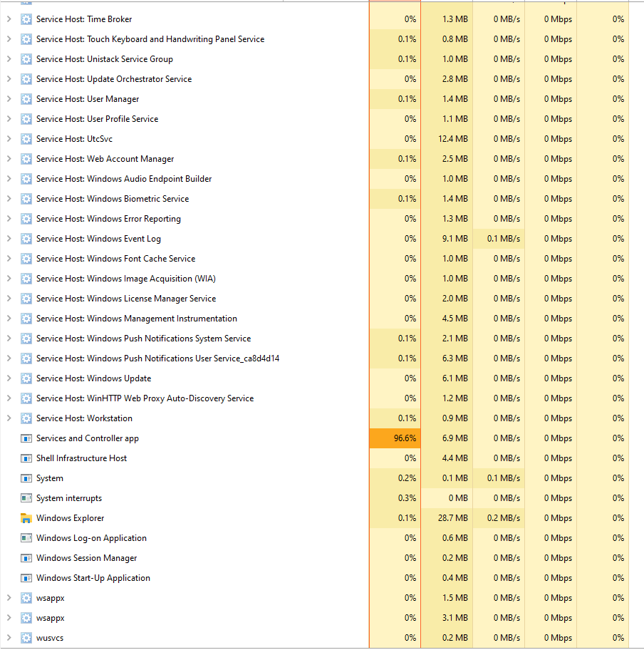
Task: Expand Windows Push Notifications System Service
Action: pos(9,339)
